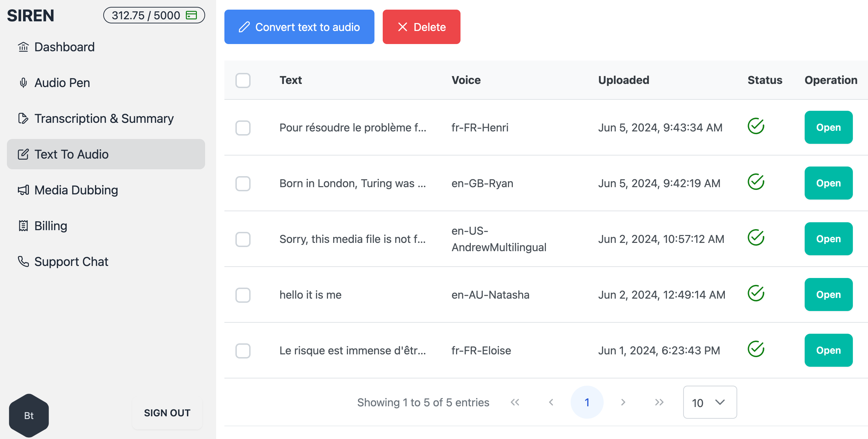Select page number 1 in the pagination

(x=587, y=402)
